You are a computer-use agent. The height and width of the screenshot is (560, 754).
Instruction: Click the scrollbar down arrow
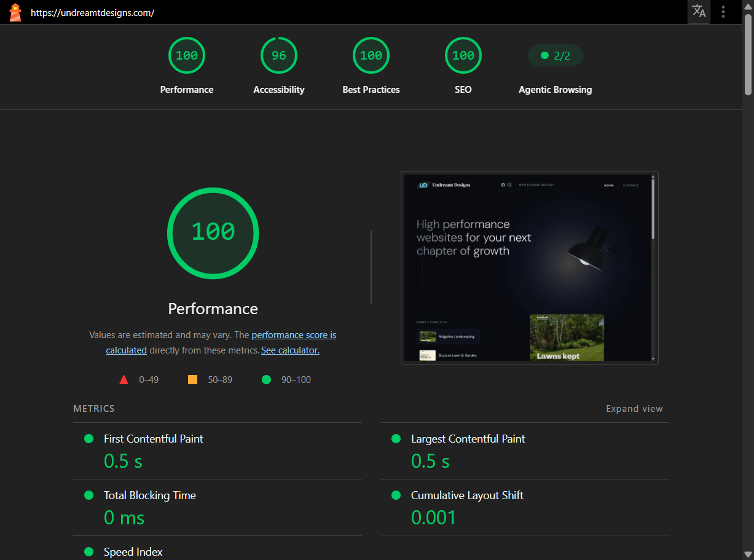coord(748,554)
